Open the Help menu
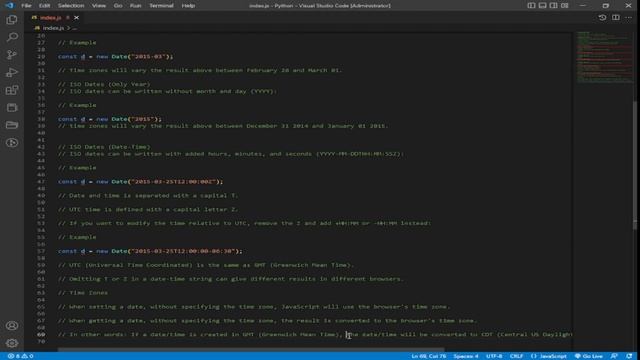 [x=188, y=5]
